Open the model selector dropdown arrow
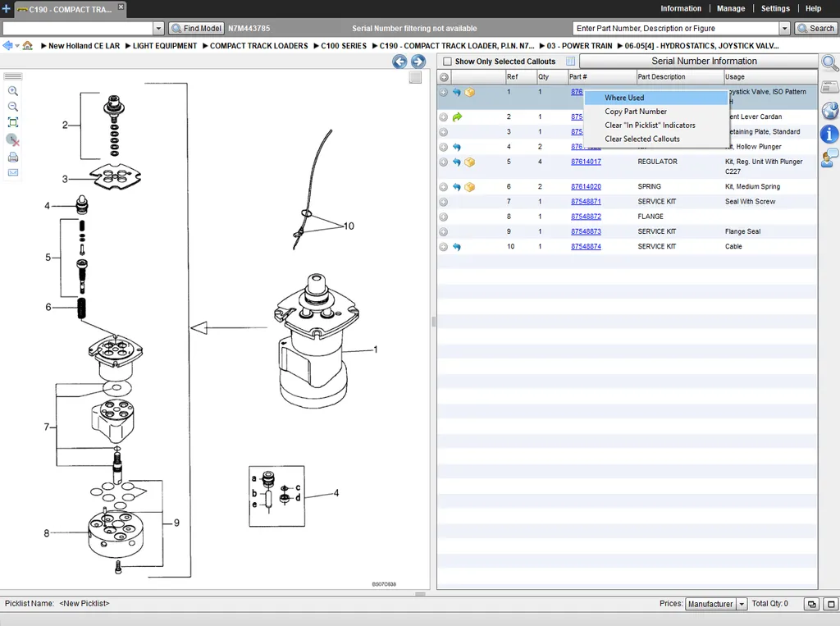 pos(158,29)
